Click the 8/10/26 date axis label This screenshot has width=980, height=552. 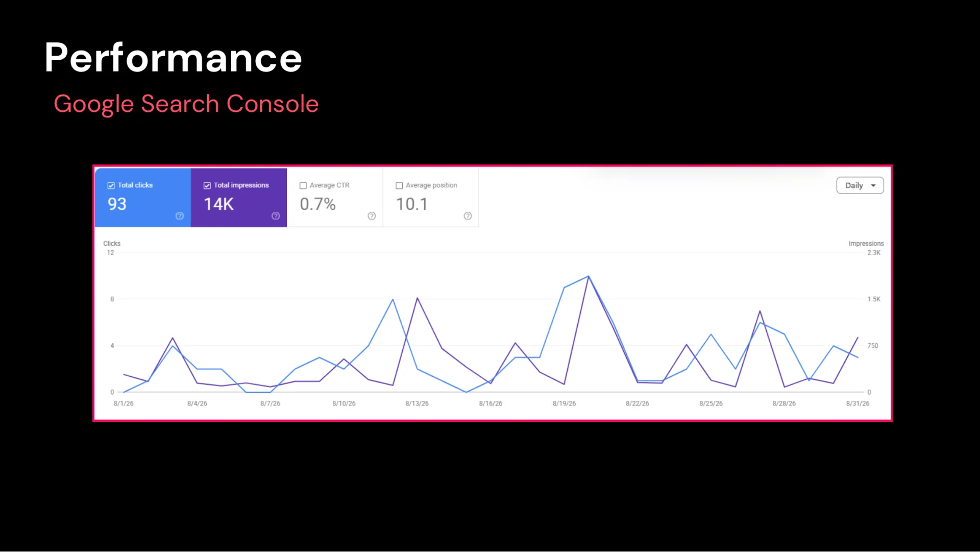point(344,403)
